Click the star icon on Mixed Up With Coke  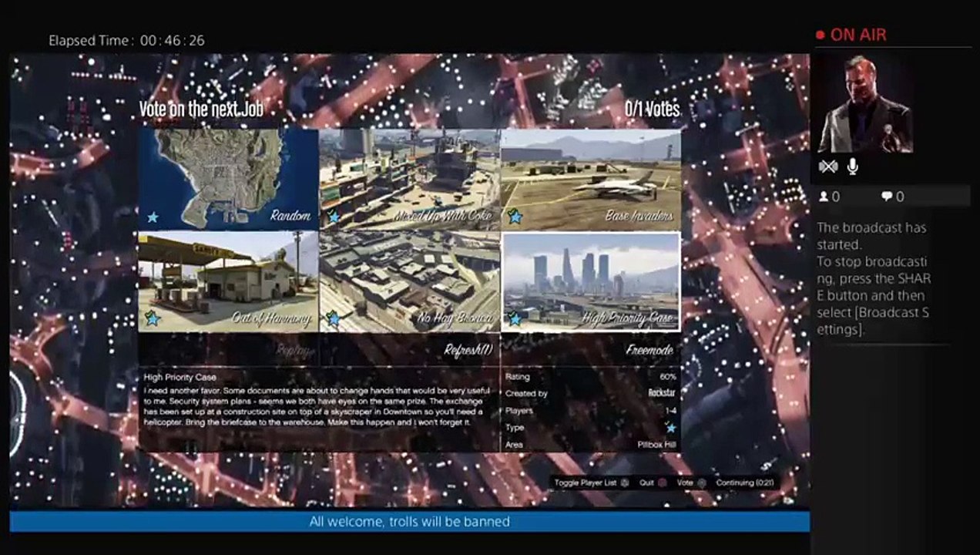point(334,217)
